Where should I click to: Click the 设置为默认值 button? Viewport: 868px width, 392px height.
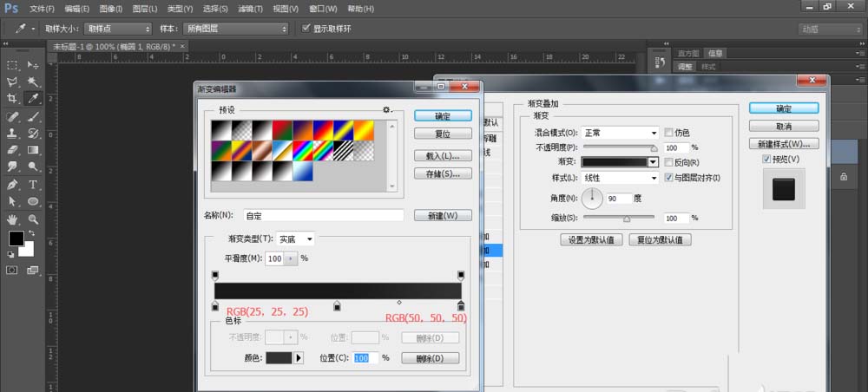point(591,239)
